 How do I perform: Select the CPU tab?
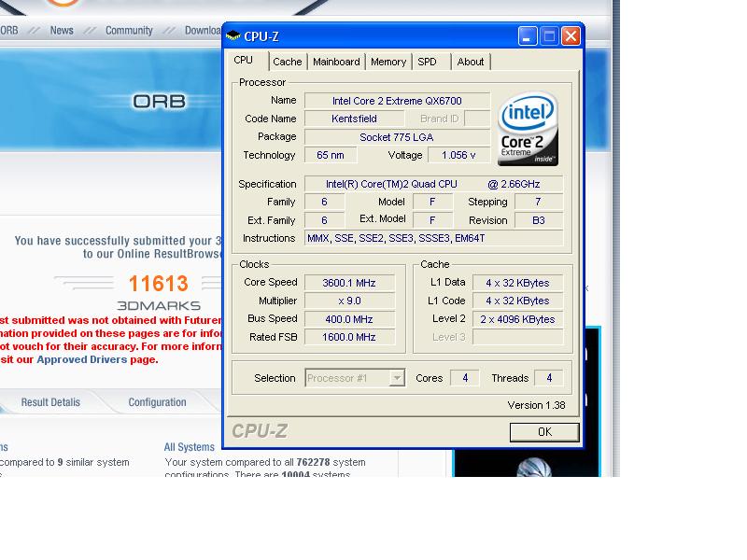[243, 61]
